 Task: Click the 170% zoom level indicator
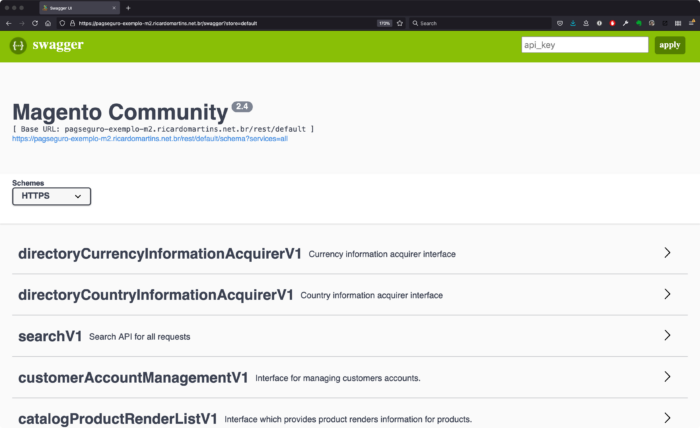point(384,23)
